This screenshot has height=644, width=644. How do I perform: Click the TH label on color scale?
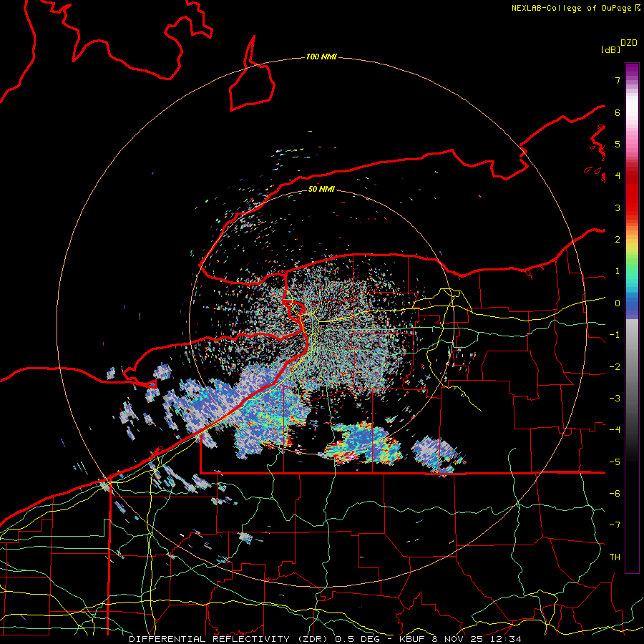(615, 557)
